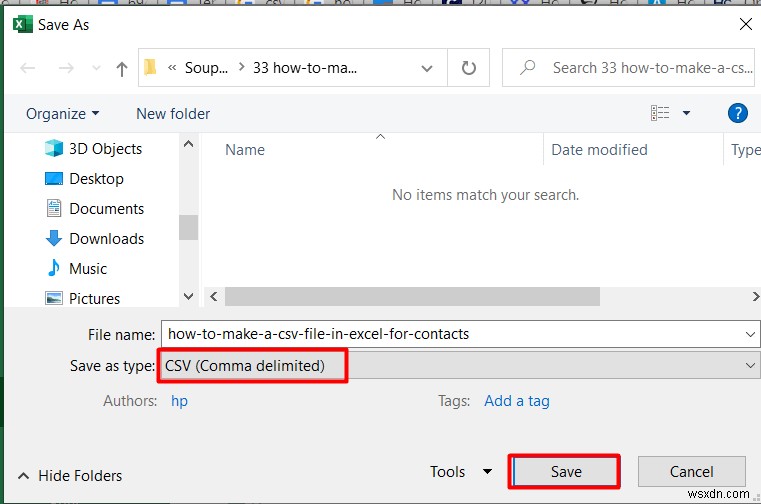Collapse with Hide Folders button
The width and height of the screenshot is (761, 504).
(70, 476)
